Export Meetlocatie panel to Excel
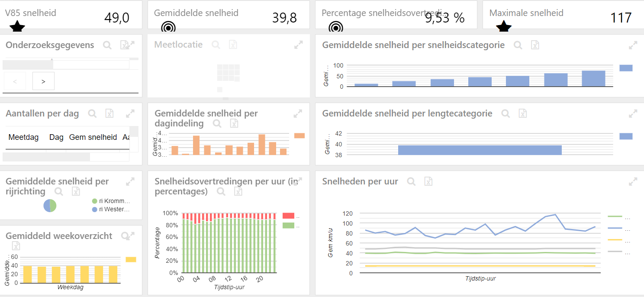This screenshot has height=297, width=644. pyautogui.click(x=233, y=45)
